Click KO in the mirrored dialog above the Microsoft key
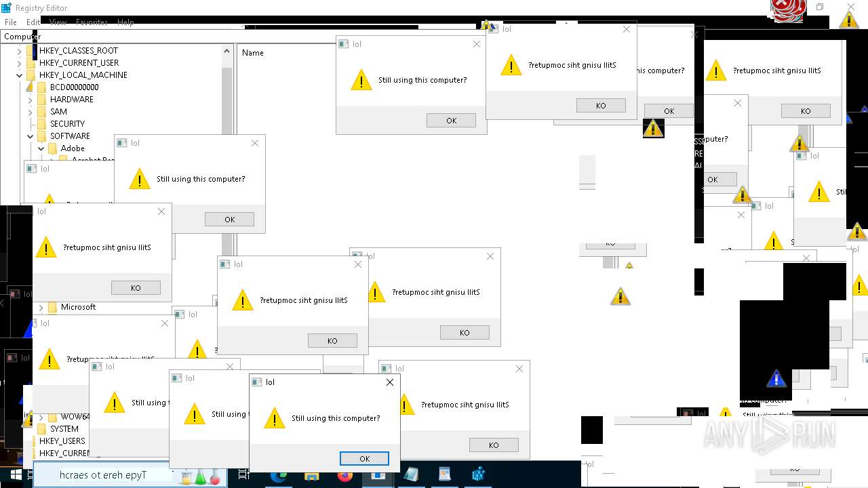The width and height of the screenshot is (868, 488). click(x=136, y=288)
